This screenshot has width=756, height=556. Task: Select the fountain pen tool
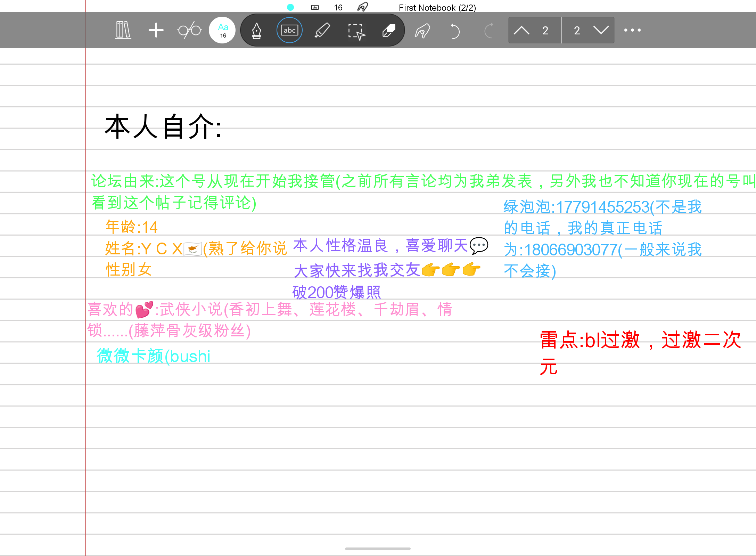256,30
